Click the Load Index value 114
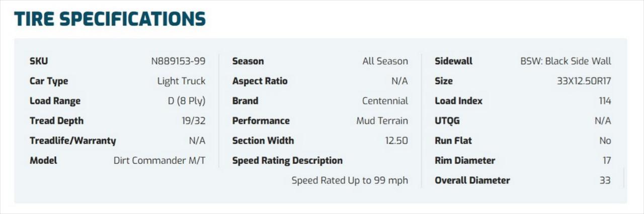644x214 pixels. tap(605, 101)
